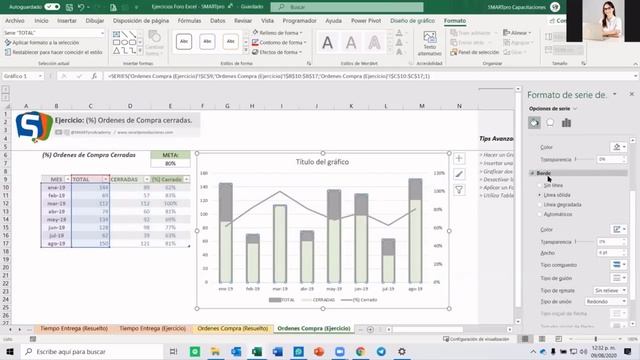This screenshot has height=360, width=640.
Task: Open Contorno de forma dropdown
Action: pyautogui.click(x=305, y=42)
